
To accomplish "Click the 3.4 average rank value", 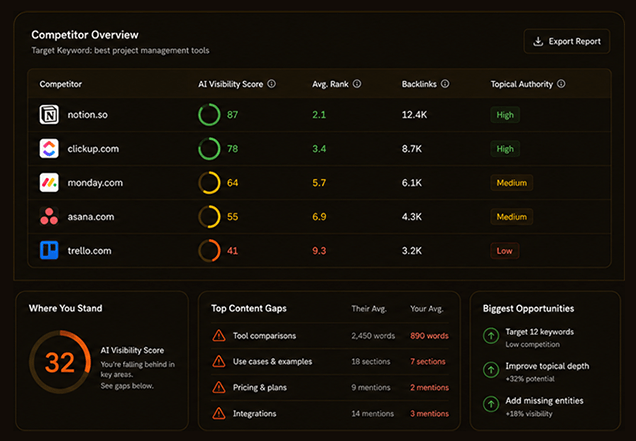I will [319, 149].
